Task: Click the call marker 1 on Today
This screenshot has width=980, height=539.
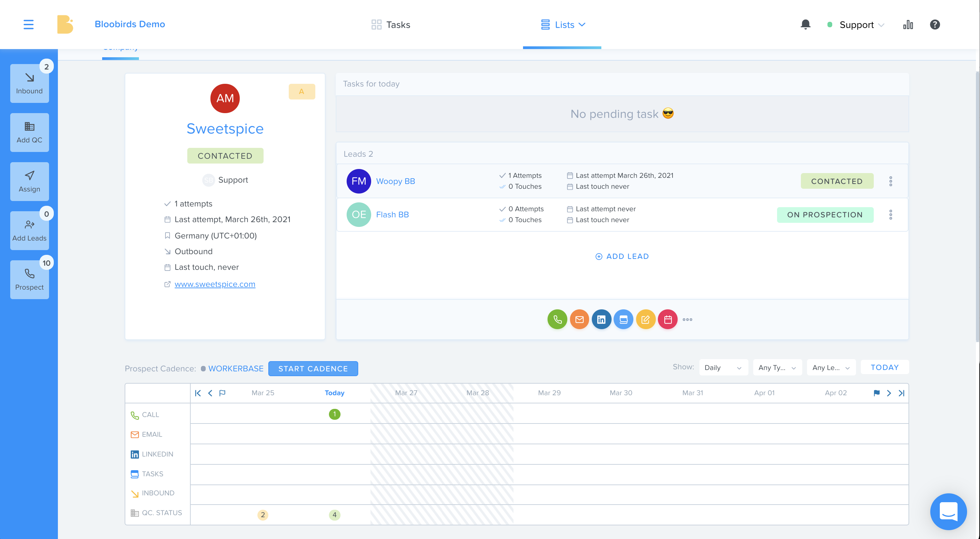Action: (x=334, y=414)
